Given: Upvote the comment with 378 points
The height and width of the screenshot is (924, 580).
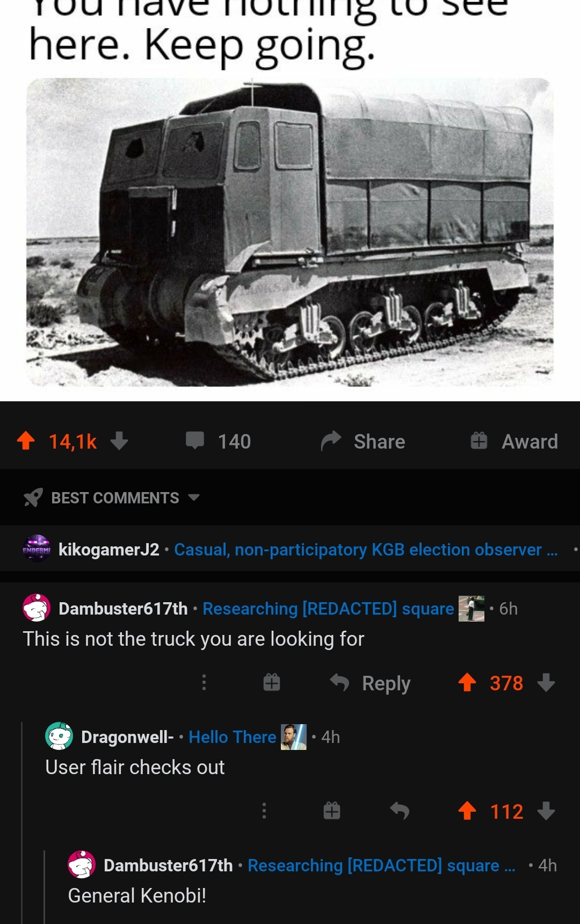Looking at the screenshot, I should (467, 683).
